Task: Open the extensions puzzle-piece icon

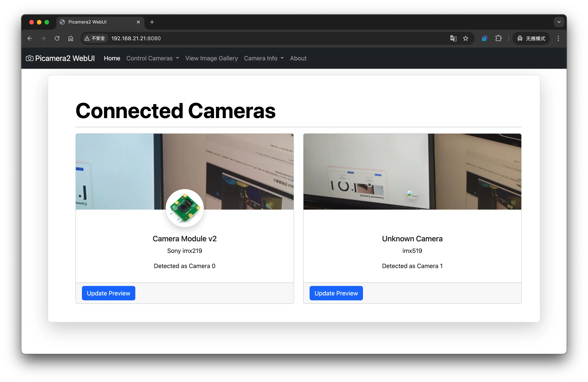Action: click(x=498, y=38)
